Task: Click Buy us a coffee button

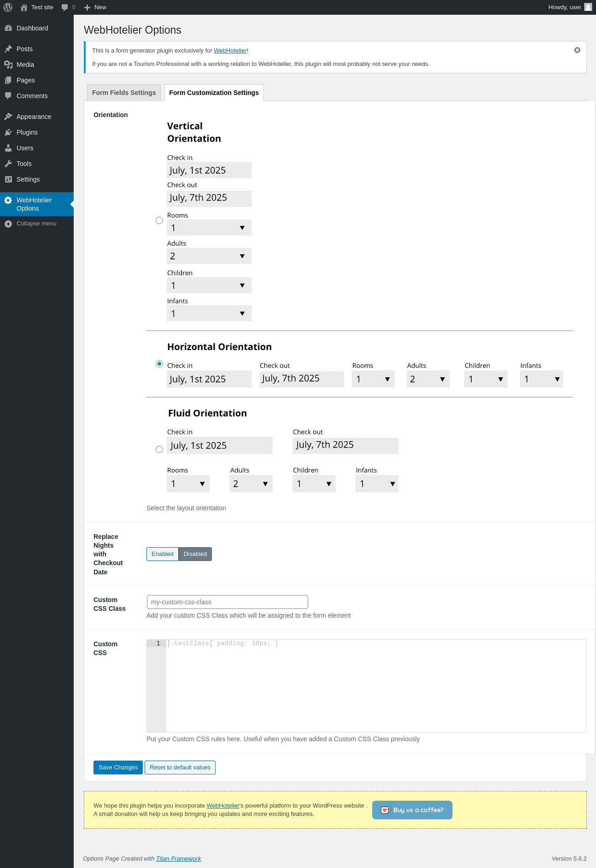Action: [x=412, y=810]
